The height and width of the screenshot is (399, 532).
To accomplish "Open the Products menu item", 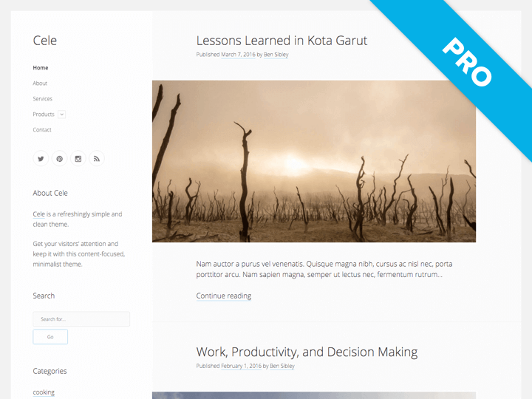I will point(44,115).
